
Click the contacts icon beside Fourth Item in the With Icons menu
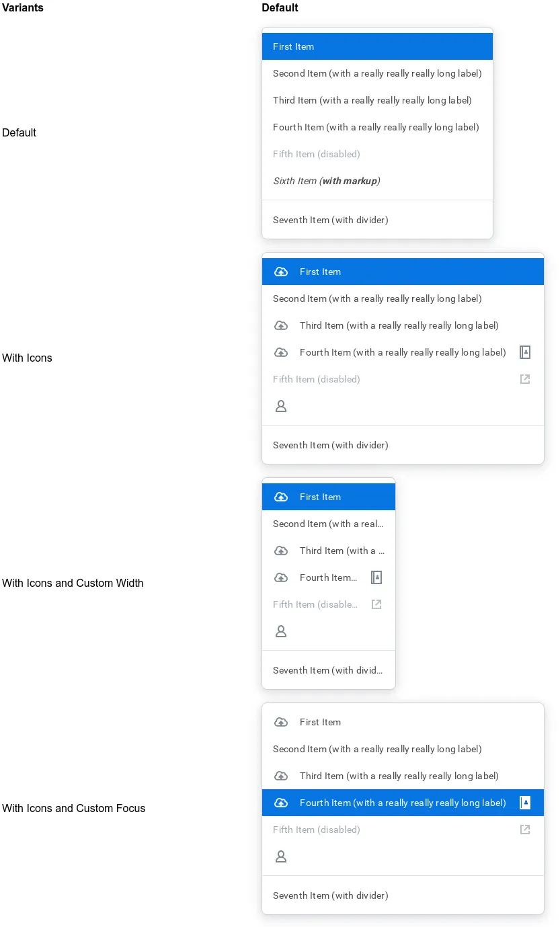[x=525, y=352]
